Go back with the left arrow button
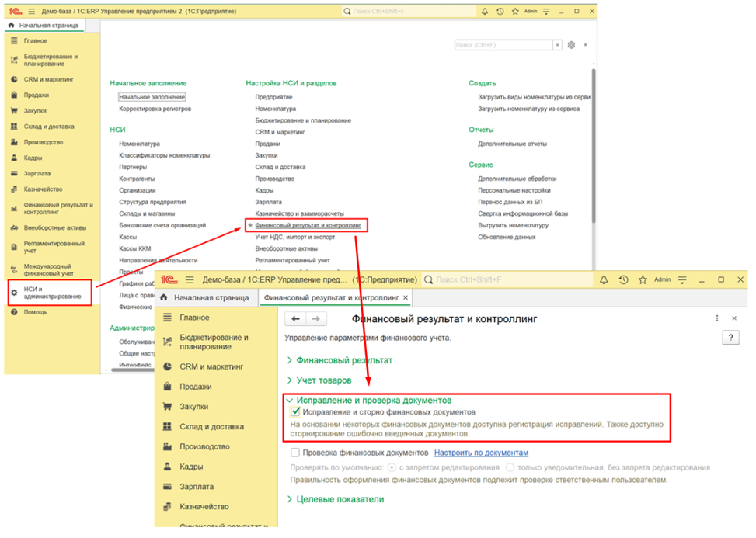The width and height of the screenshot is (756, 538). 295,319
